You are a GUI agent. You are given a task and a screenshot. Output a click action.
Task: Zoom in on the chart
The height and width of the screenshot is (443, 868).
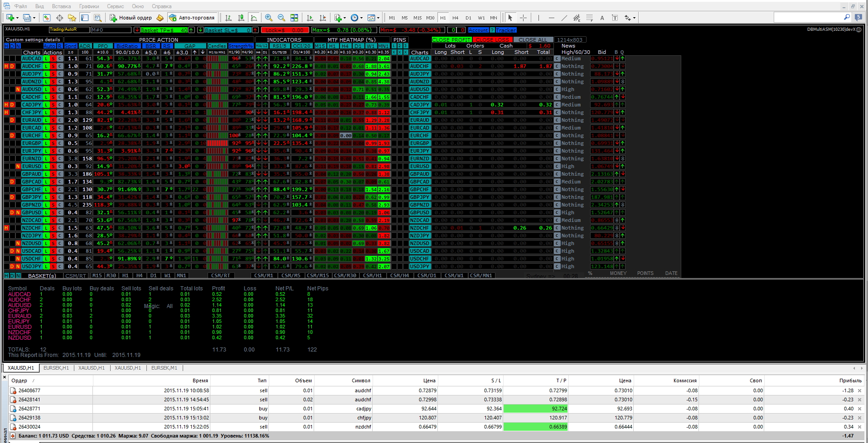point(269,18)
